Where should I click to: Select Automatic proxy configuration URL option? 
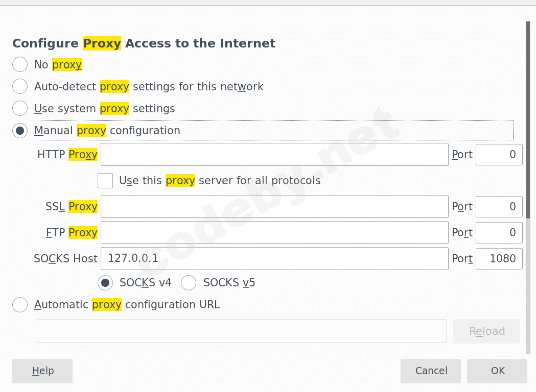20,305
